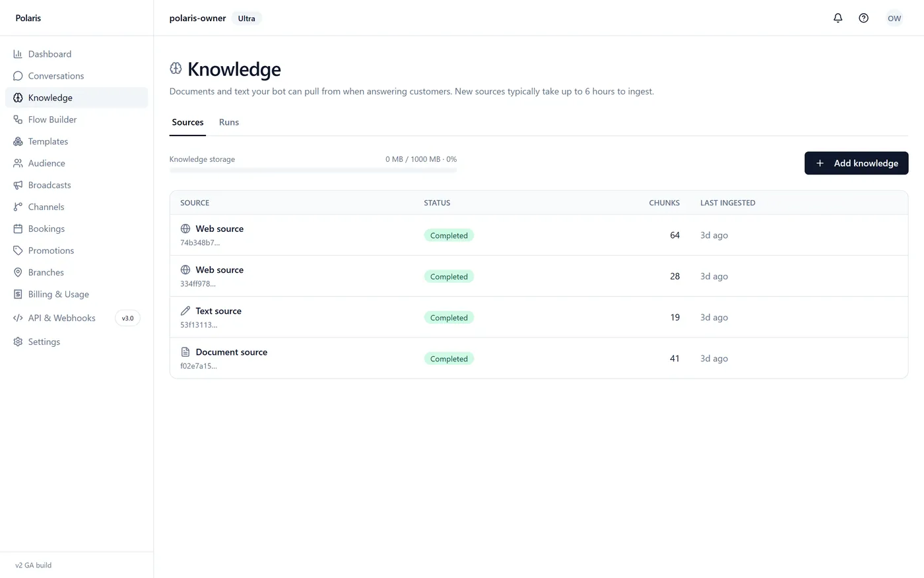The height and width of the screenshot is (578, 924).
Task: Open API & Webhooks page
Action: point(77,318)
